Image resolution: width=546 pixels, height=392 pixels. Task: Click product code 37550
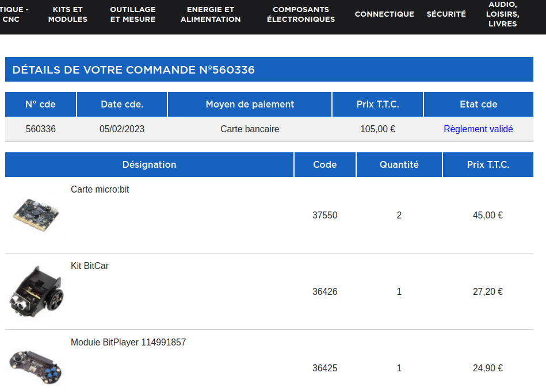[x=325, y=216]
